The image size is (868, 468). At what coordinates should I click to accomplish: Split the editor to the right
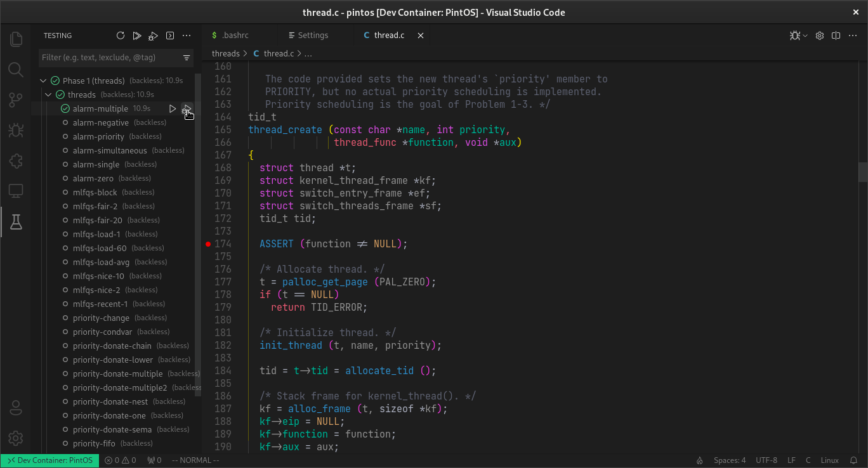[x=836, y=36]
